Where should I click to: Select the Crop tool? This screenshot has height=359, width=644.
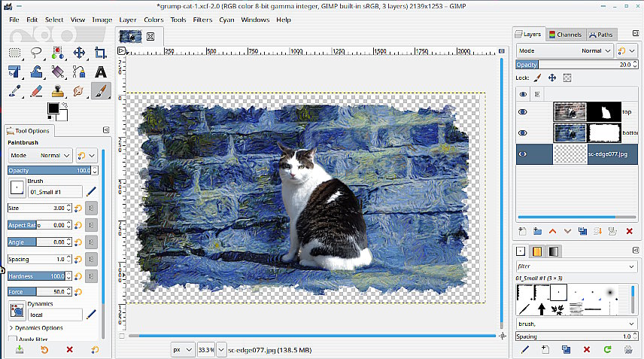pos(100,53)
